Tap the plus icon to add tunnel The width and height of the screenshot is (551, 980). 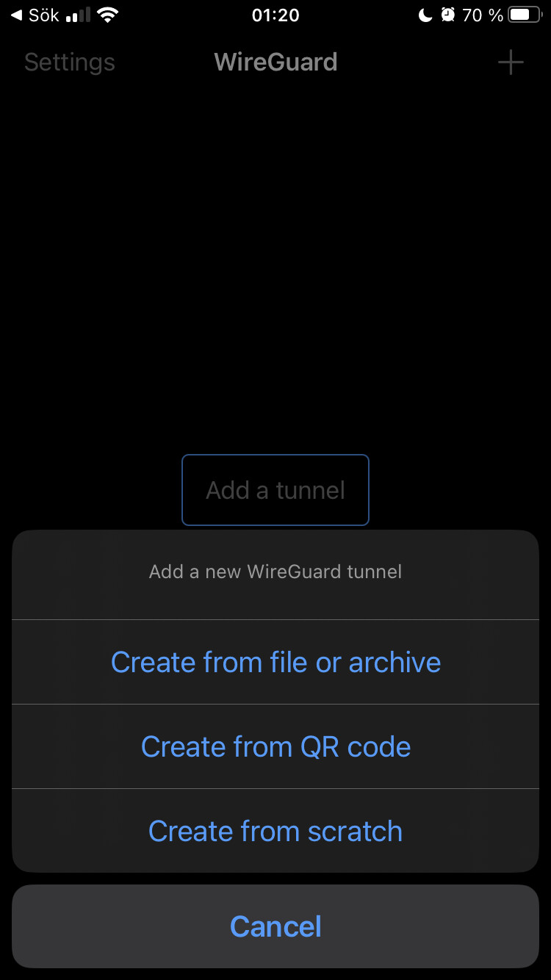point(511,62)
